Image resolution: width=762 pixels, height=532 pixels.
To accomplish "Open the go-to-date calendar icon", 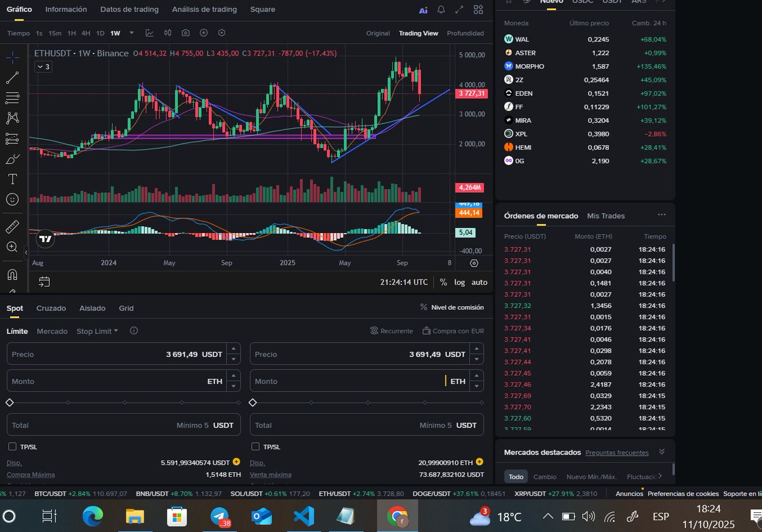I will coord(44,281).
